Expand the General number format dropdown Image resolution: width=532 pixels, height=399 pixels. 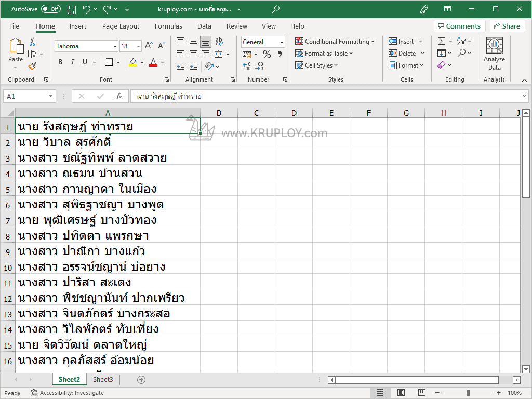coord(282,42)
